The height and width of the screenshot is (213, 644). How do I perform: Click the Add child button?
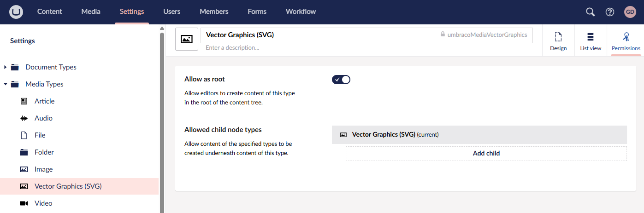(x=486, y=154)
